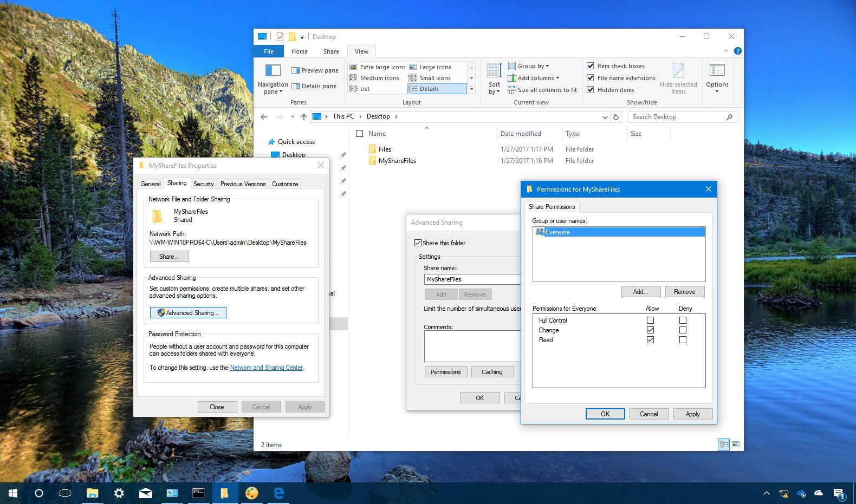Image resolution: width=856 pixels, height=504 pixels.
Task: Go up one folder level arrow
Action: pos(304,117)
